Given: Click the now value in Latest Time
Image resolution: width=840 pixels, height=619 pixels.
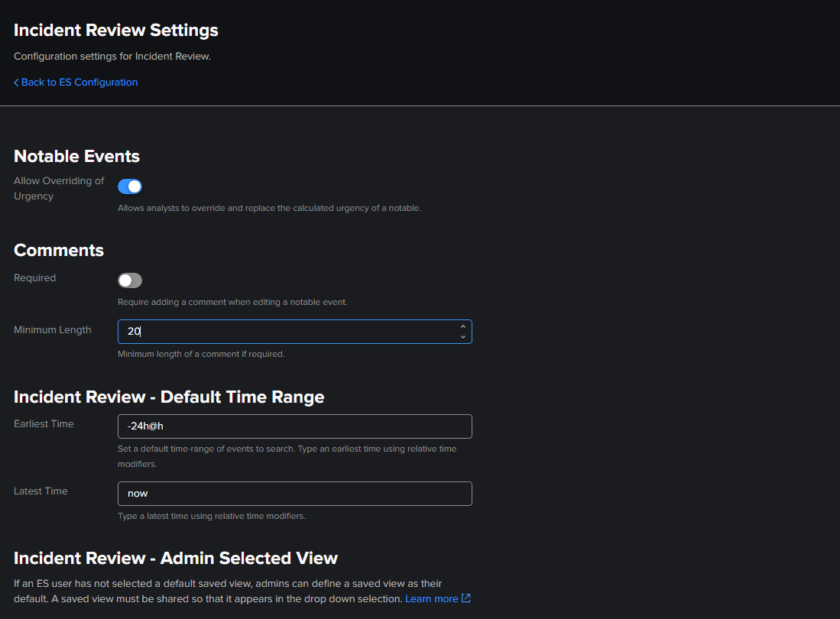Looking at the screenshot, I should [138, 493].
